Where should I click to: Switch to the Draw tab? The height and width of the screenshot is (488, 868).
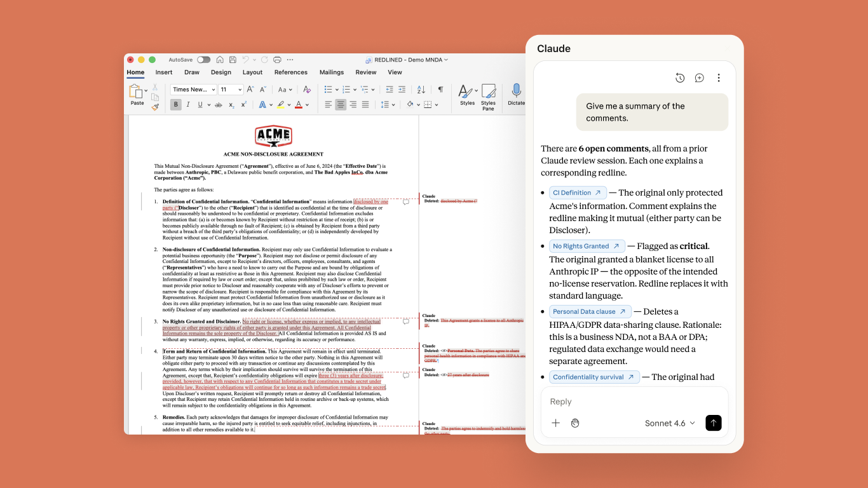pos(192,72)
